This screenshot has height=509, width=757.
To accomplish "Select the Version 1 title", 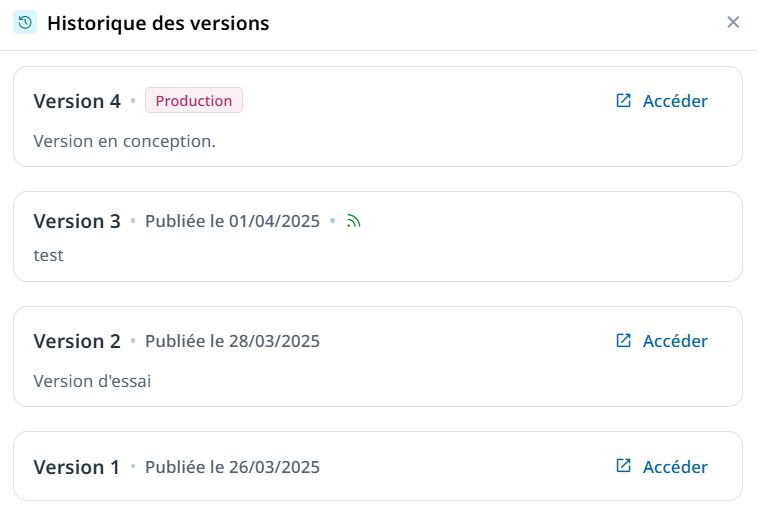I will (x=77, y=467).
